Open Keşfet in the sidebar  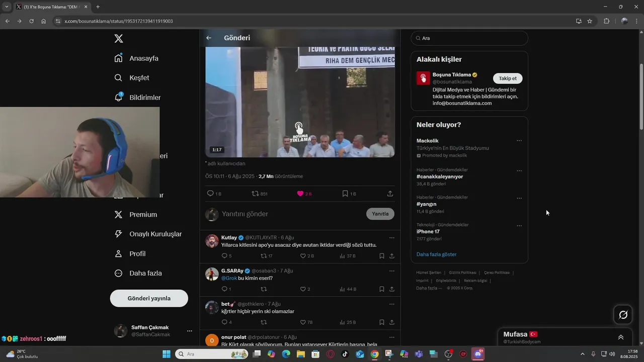tap(132, 78)
